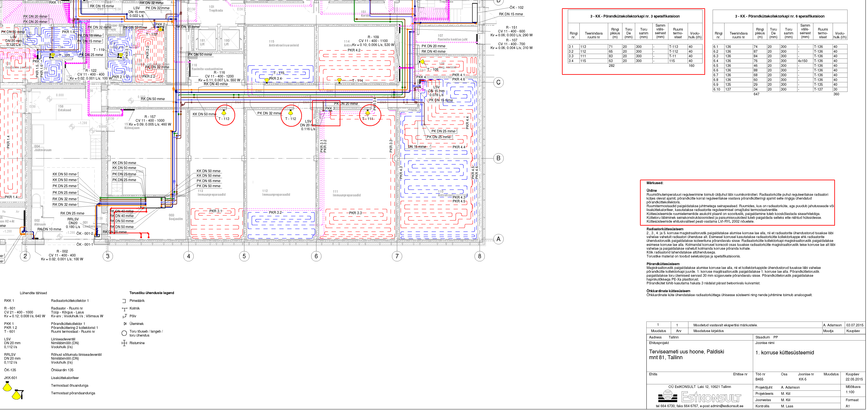Click the 'Torustiku ühenduste legend' heading

pyautogui.click(x=152, y=293)
